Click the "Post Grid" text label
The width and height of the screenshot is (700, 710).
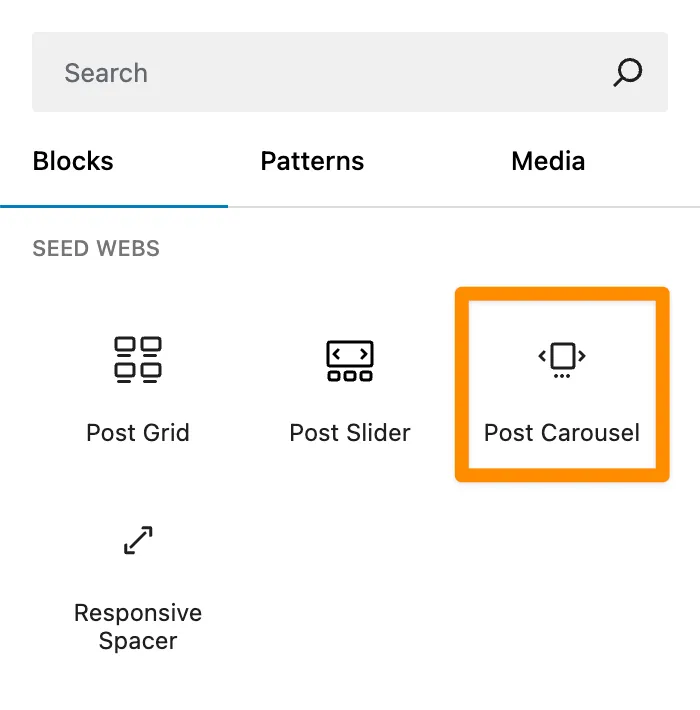(138, 433)
